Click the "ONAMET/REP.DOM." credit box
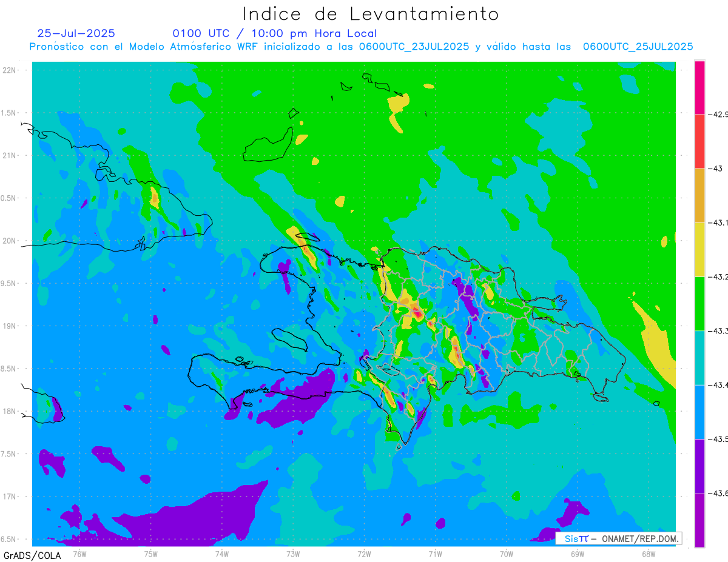Screen dimensions: 728x562 click(x=619, y=538)
